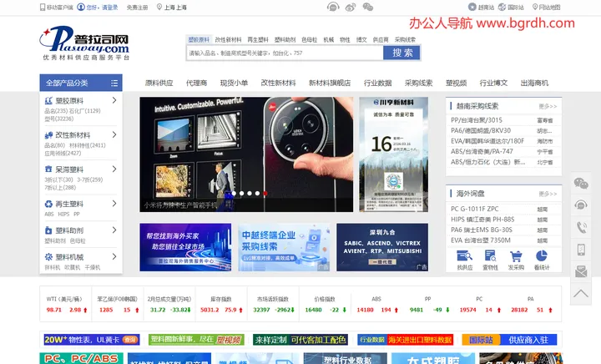Open the 帮您找到海外买家 banner
Image resolution: width=601 pixels, height=364 pixels.
click(x=185, y=247)
